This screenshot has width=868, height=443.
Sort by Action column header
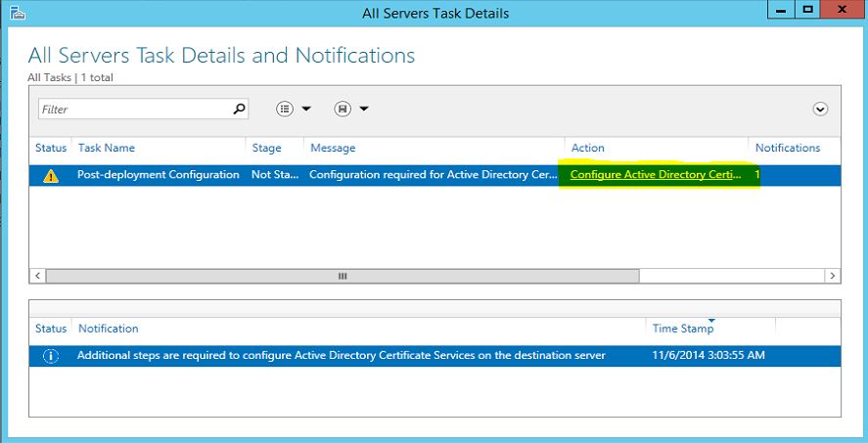587,148
